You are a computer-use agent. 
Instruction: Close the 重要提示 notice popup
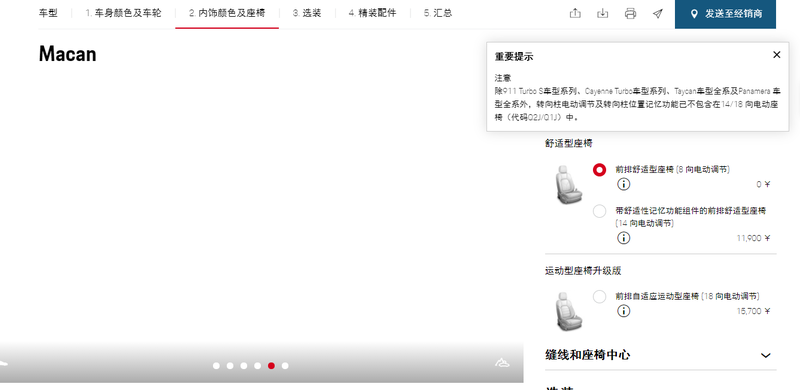point(777,55)
